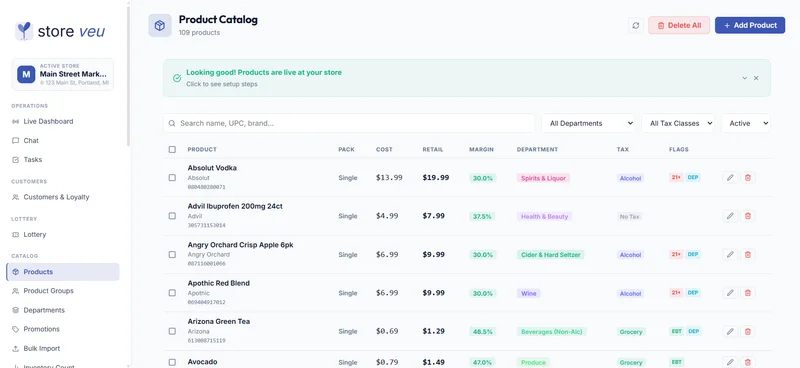Image resolution: width=800 pixels, height=368 pixels.
Task: Click the Delete All button
Action: point(679,26)
